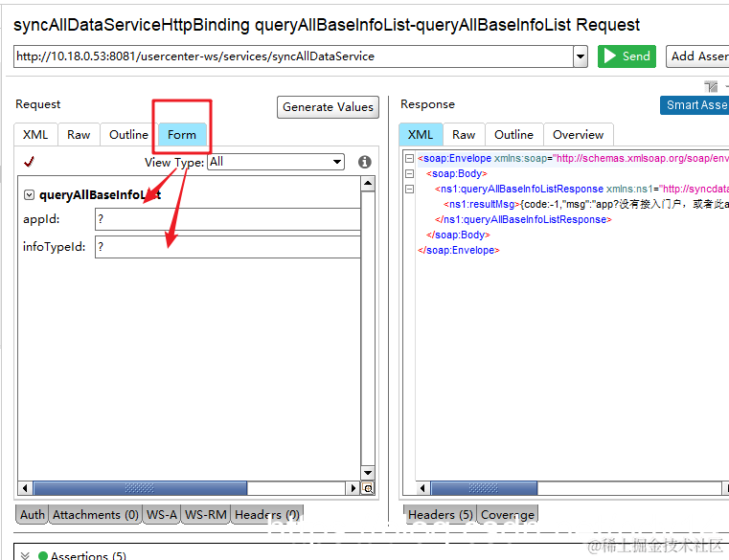Click the form scroll up arrow
Screen dimensions: 729x560
(x=368, y=184)
